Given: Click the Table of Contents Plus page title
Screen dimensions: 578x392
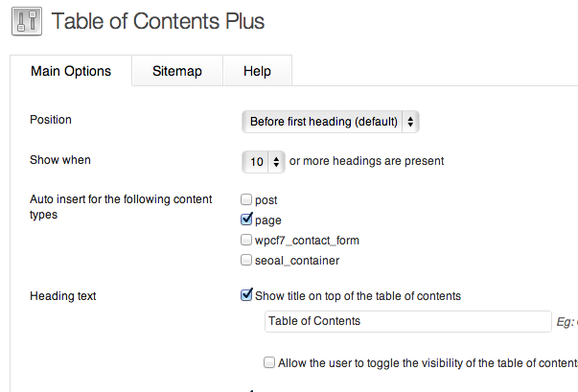Looking at the screenshot, I should [x=158, y=21].
